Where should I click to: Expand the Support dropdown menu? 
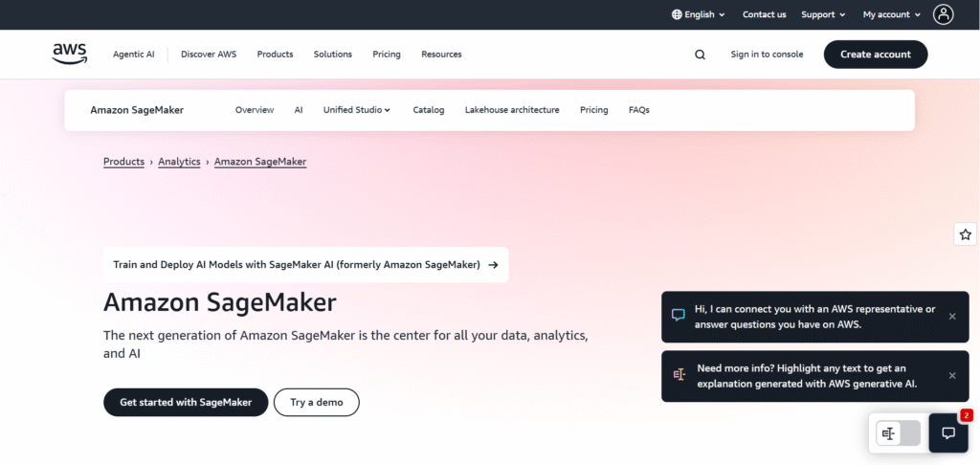pyautogui.click(x=823, y=14)
